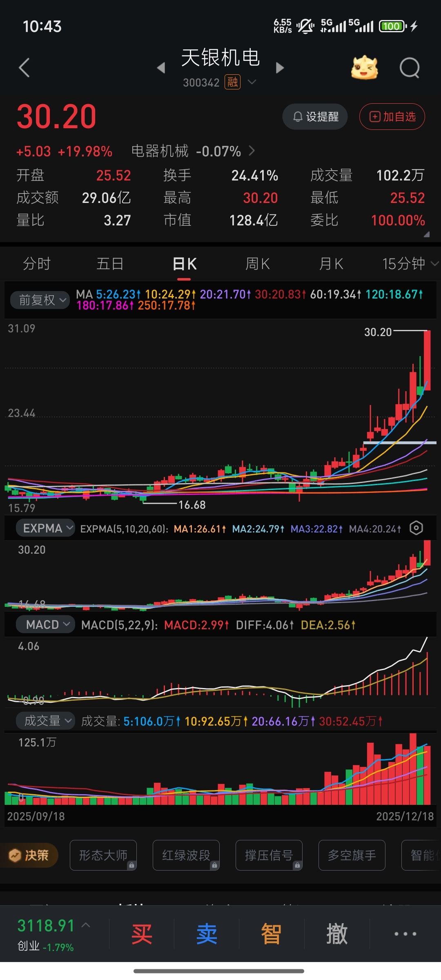Go to next stock with right triangle

[280, 68]
